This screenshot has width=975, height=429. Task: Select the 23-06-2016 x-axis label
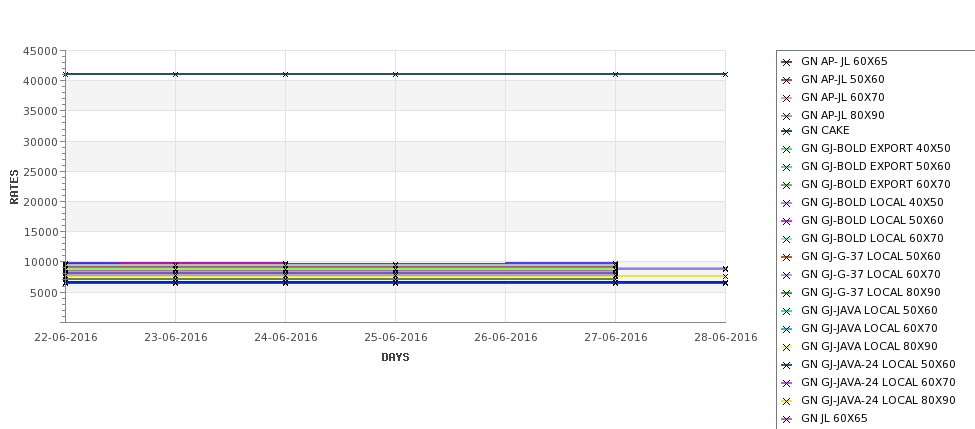click(175, 338)
